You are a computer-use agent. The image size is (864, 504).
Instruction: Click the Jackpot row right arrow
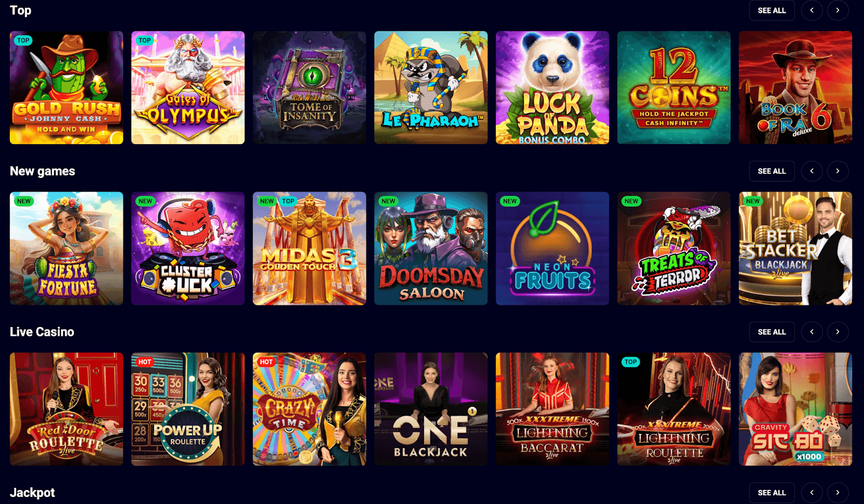click(x=838, y=493)
